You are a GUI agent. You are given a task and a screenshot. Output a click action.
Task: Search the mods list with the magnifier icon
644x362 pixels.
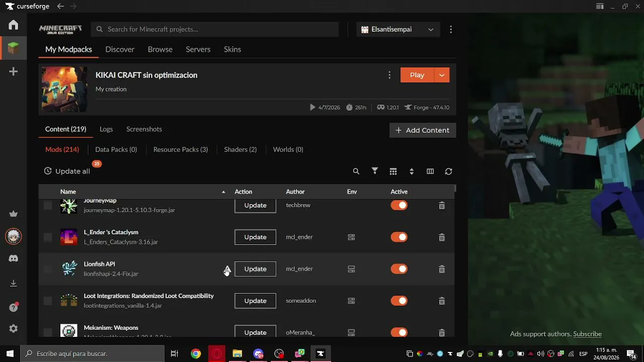point(356,171)
